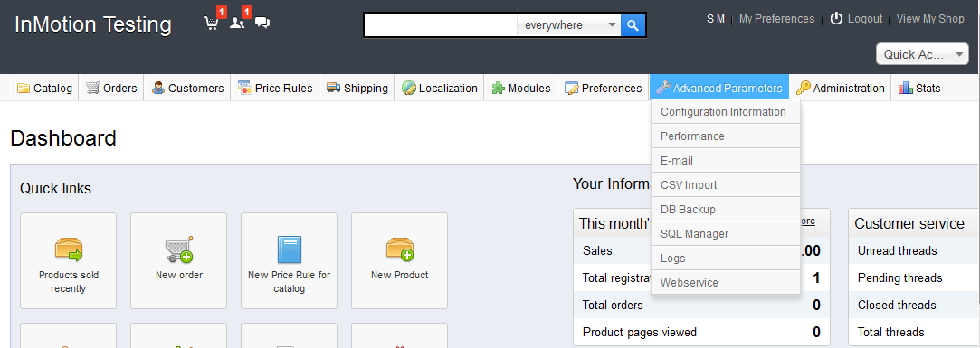Open the Stats menu
Viewport: 980px width, 348px height.
tap(919, 88)
